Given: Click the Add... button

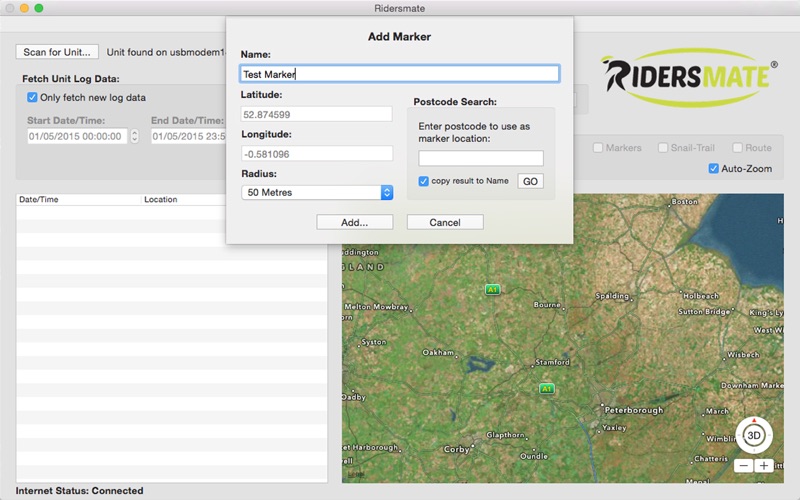Looking at the screenshot, I should (355, 222).
